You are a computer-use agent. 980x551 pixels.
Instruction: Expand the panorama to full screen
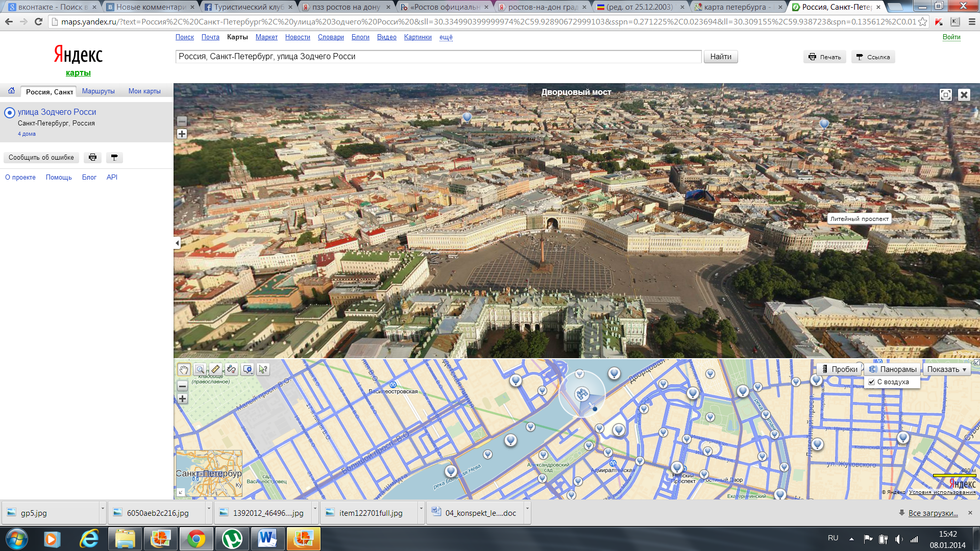[x=946, y=95]
